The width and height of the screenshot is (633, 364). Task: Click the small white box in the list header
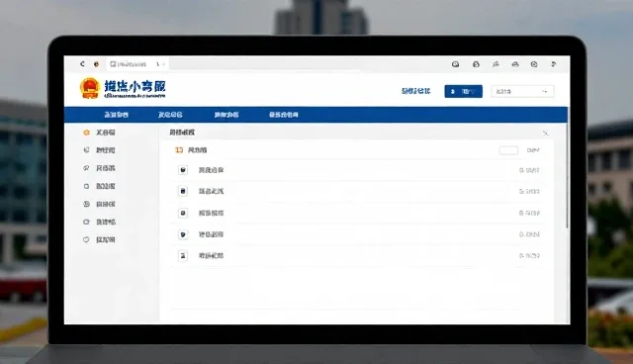pyautogui.click(x=508, y=150)
